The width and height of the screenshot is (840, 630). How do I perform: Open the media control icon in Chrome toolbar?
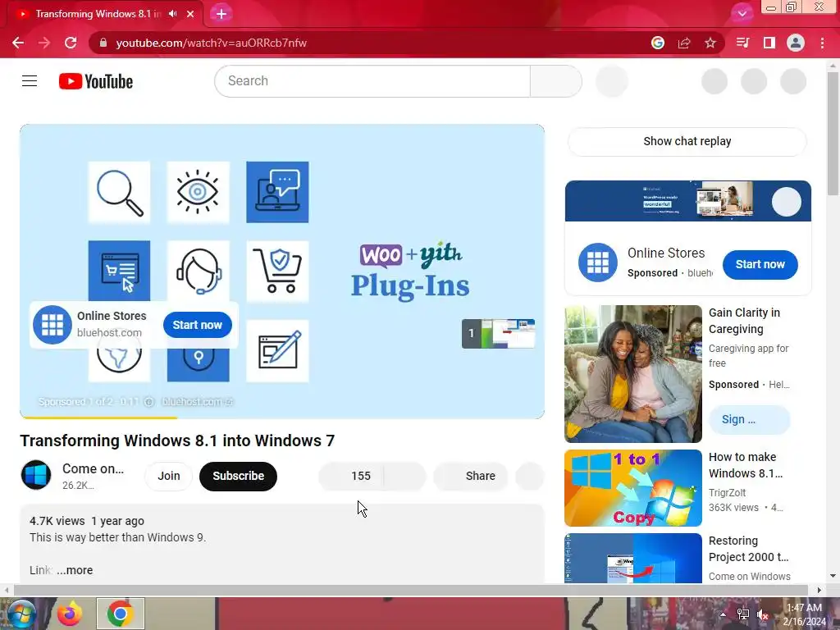pyautogui.click(x=742, y=43)
